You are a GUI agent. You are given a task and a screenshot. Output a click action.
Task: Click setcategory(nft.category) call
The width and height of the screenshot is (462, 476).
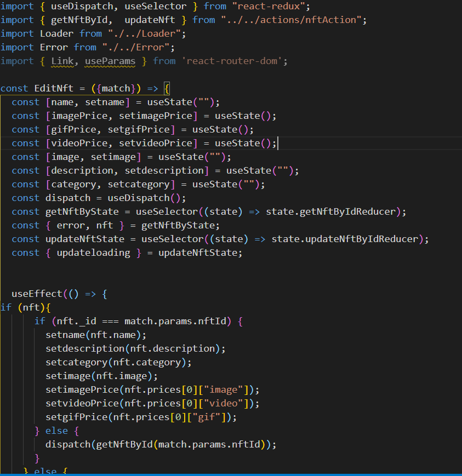[116, 363]
